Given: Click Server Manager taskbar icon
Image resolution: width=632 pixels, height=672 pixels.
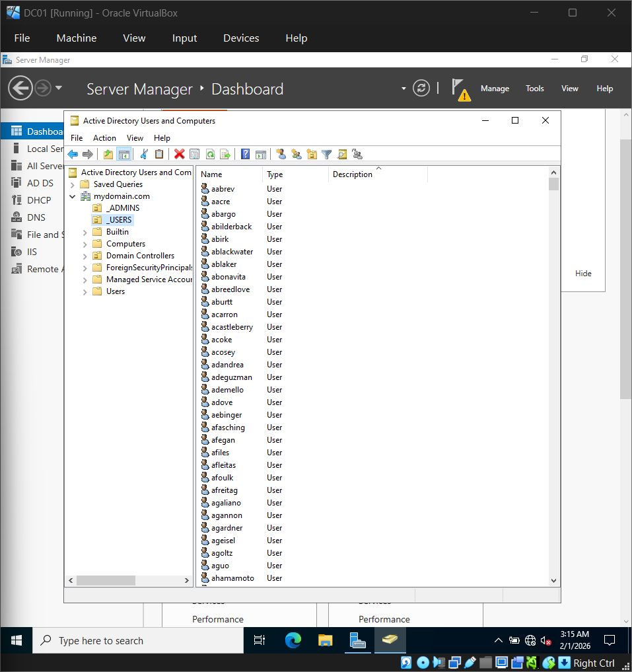Looking at the screenshot, I should click(357, 640).
